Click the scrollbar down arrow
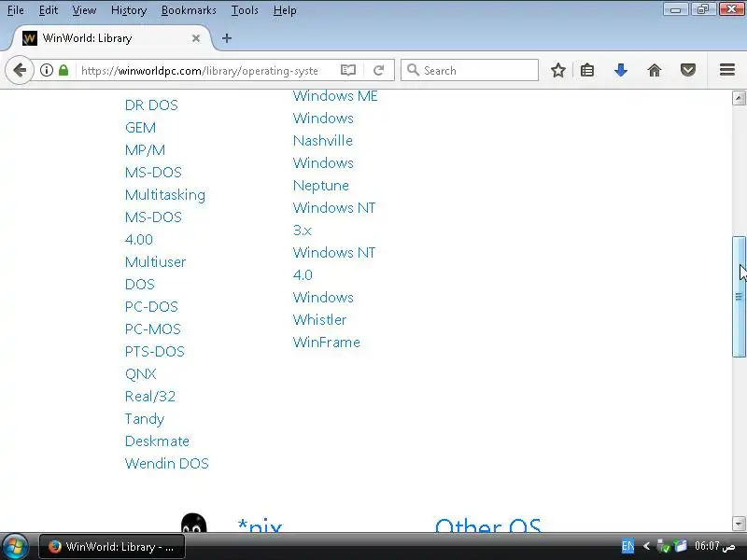This screenshot has width=747, height=560. 739,523
